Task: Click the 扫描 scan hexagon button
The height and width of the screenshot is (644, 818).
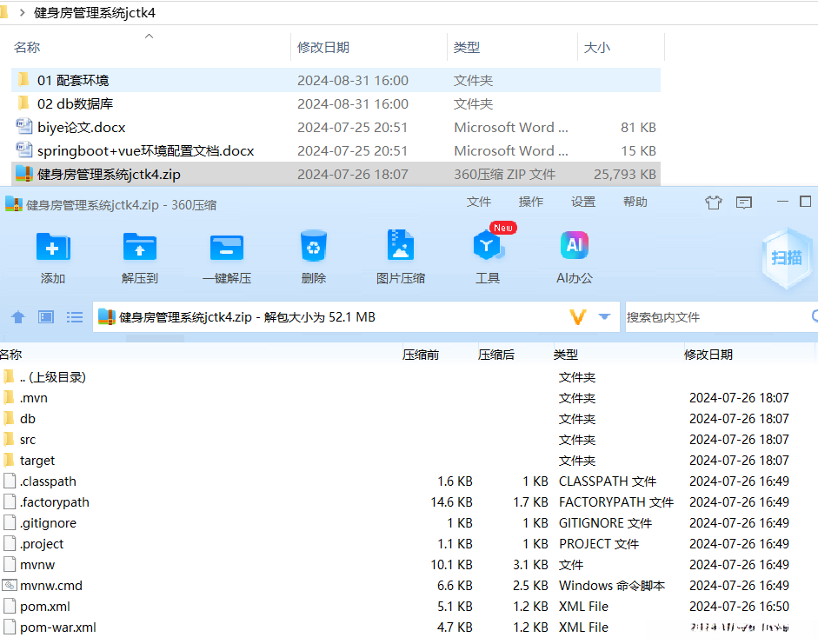Action: (787, 257)
